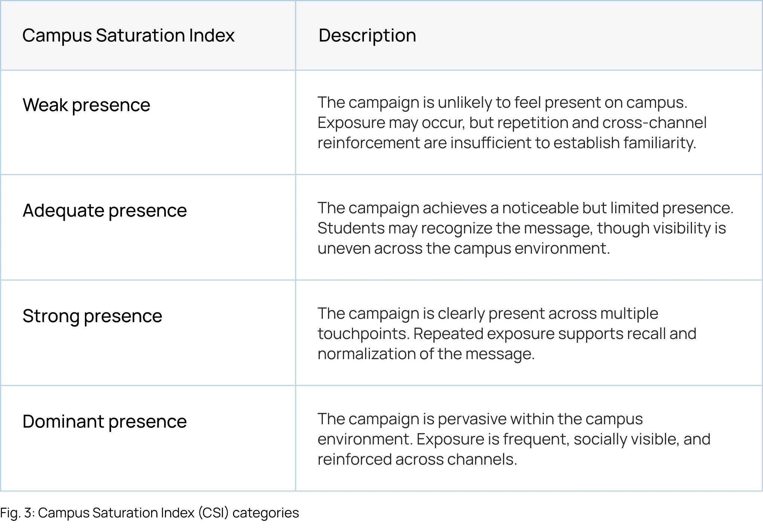Screen dimensions: 763x532
Task: Click the black bar below the table
Action: (x=381, y=513)
